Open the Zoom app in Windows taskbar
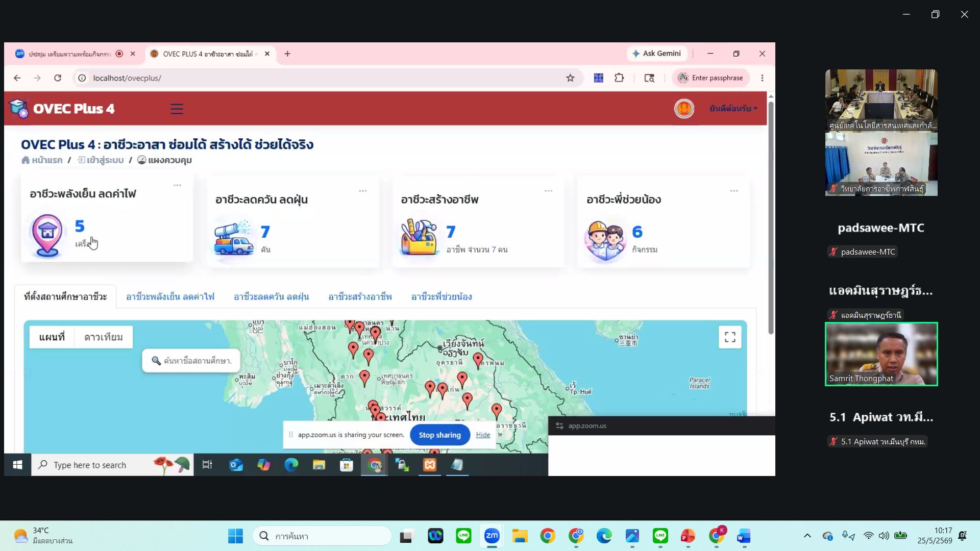This screenshot has height=551, width=980. [492, 536]
